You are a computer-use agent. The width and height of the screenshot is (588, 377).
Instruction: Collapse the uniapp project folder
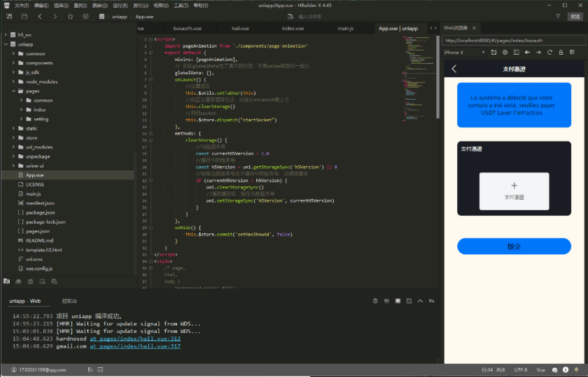point(6,44)
